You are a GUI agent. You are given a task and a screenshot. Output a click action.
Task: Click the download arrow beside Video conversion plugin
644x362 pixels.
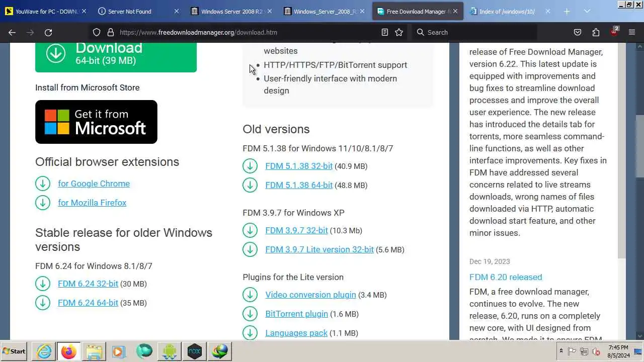250,295
